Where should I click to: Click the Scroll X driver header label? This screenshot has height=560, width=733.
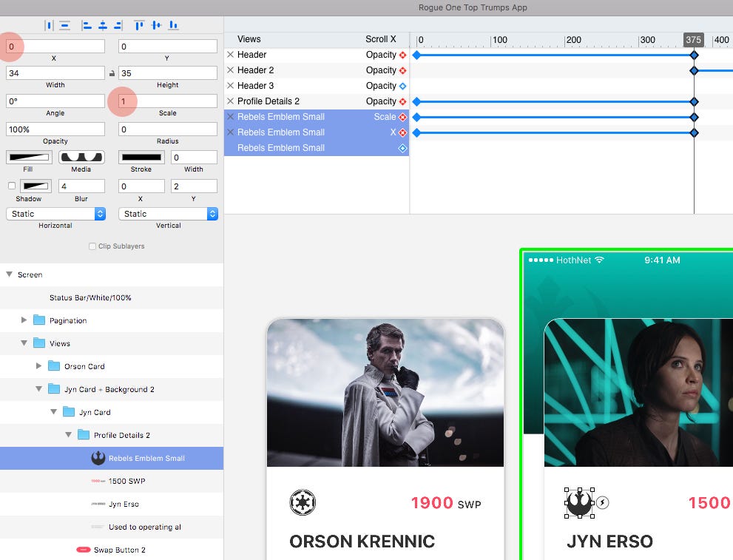(380, 39)
